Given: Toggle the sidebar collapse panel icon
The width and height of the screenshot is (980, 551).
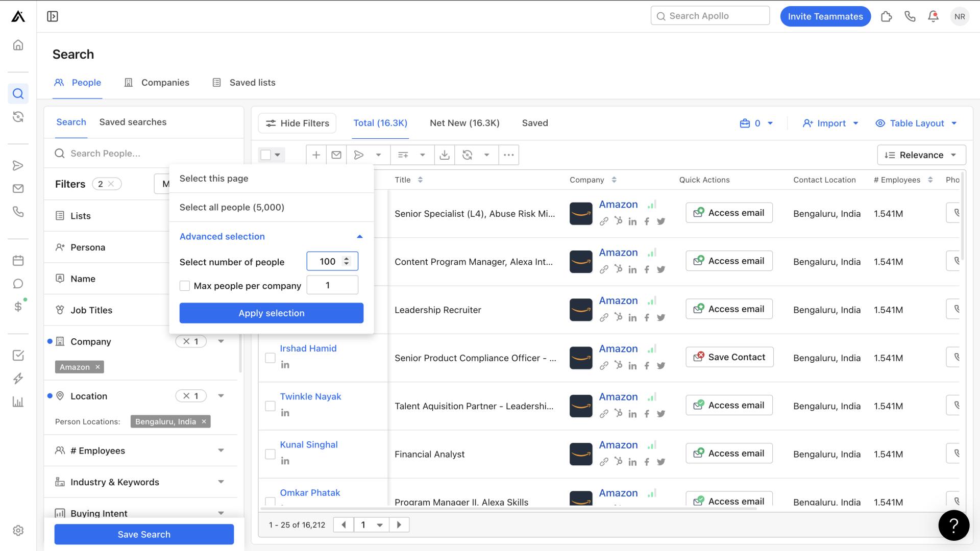Looking at the screenshot, I should 53,16.
